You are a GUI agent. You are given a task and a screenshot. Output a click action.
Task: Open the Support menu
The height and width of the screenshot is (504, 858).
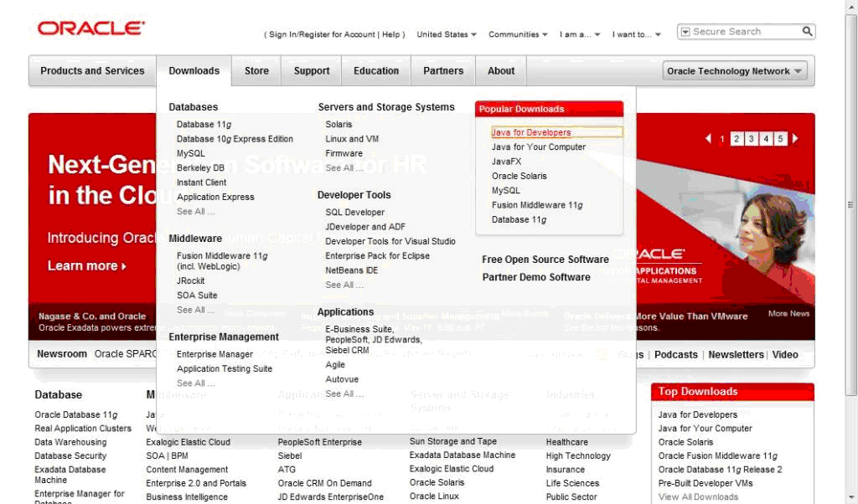pyautogui.click(x=312, y=71)
